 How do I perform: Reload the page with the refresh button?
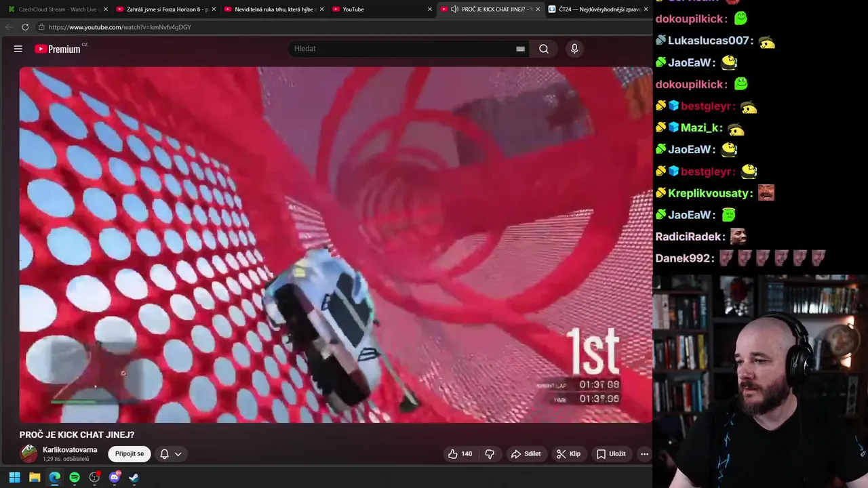pyautogui.click(x=25, y=27)
